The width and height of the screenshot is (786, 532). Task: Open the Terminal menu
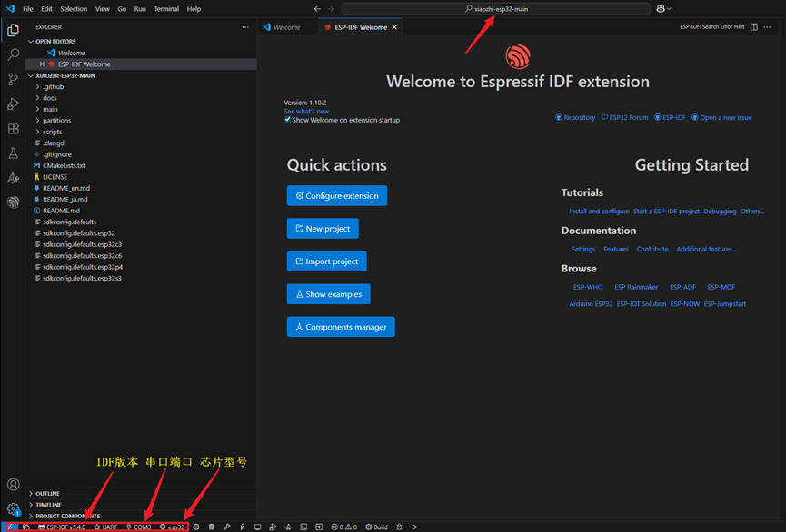166,8
